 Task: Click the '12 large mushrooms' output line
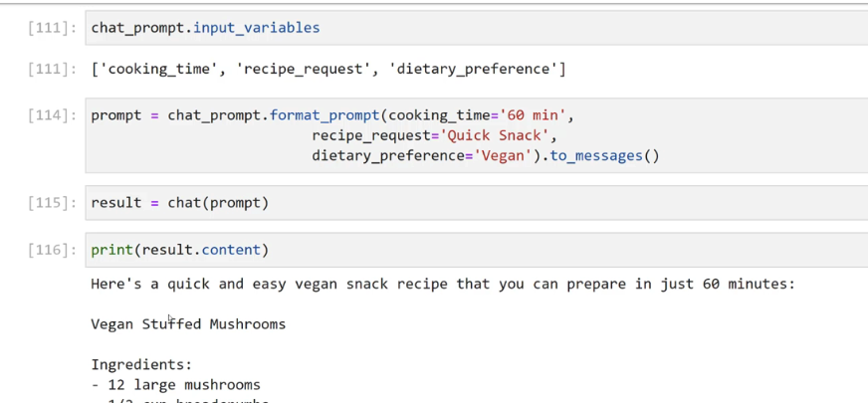click(179, 385)
